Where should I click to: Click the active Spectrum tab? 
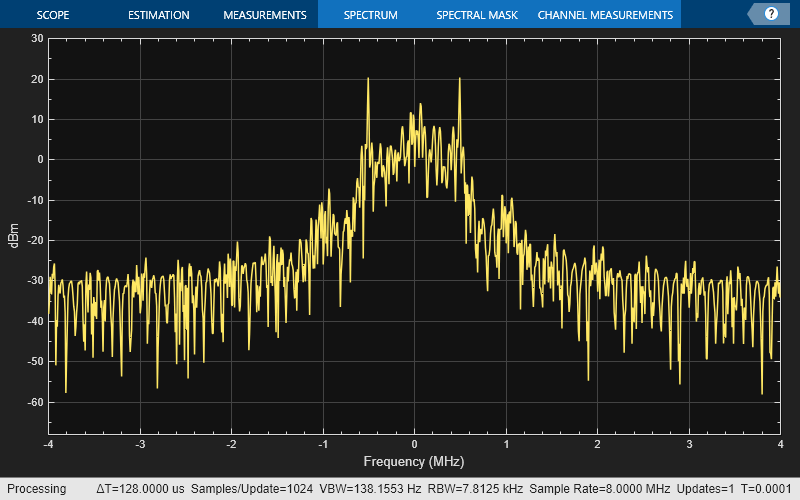tap(370, 15)
